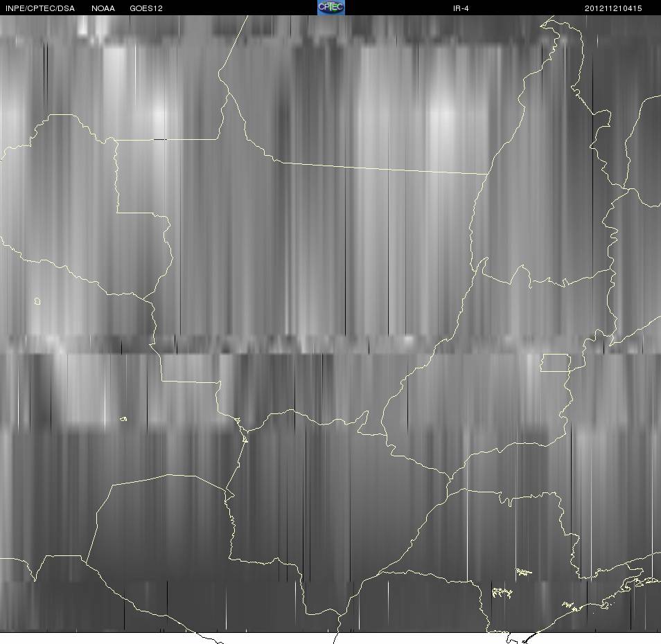The image size is (661, 644).
Task: Click the 201211210415 timestamp
Action: pyautogui.click(x=613, y=8)
